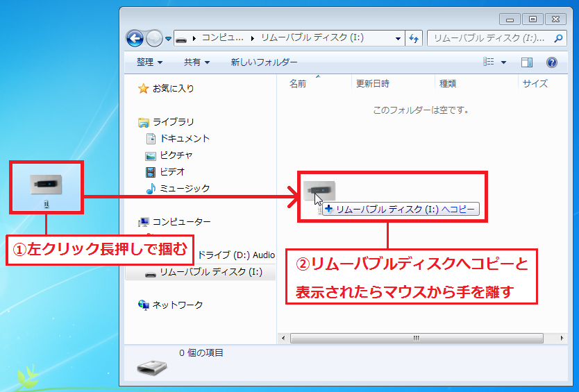Sort by 名前 column header
This screenshot has height=392, width=579.
tap(298, 84)
